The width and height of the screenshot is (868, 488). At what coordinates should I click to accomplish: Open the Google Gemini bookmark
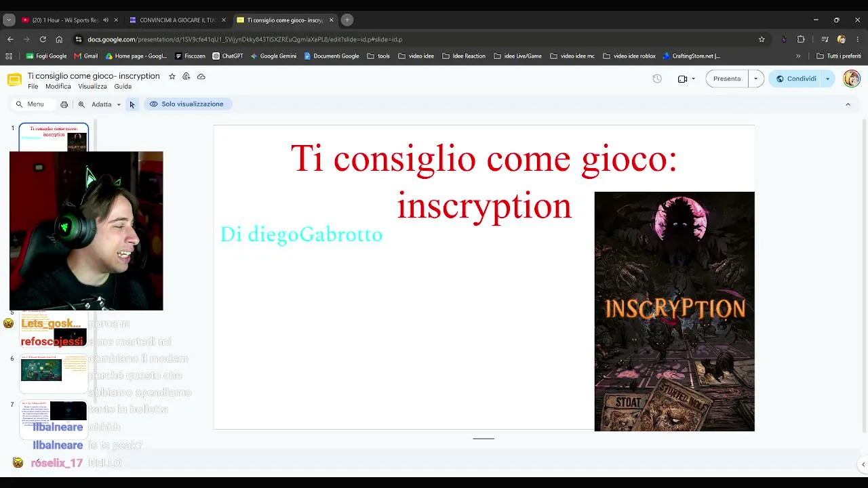[x=273, y=56]
